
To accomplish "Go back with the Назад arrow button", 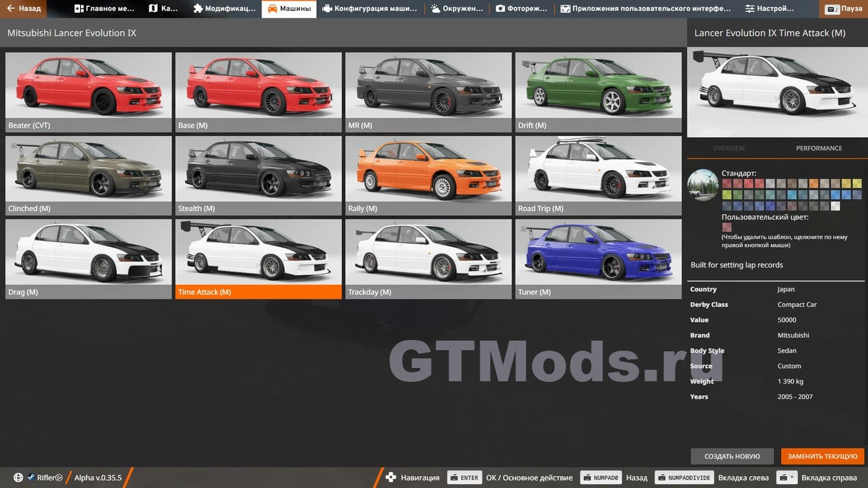I will coord(24,8).
